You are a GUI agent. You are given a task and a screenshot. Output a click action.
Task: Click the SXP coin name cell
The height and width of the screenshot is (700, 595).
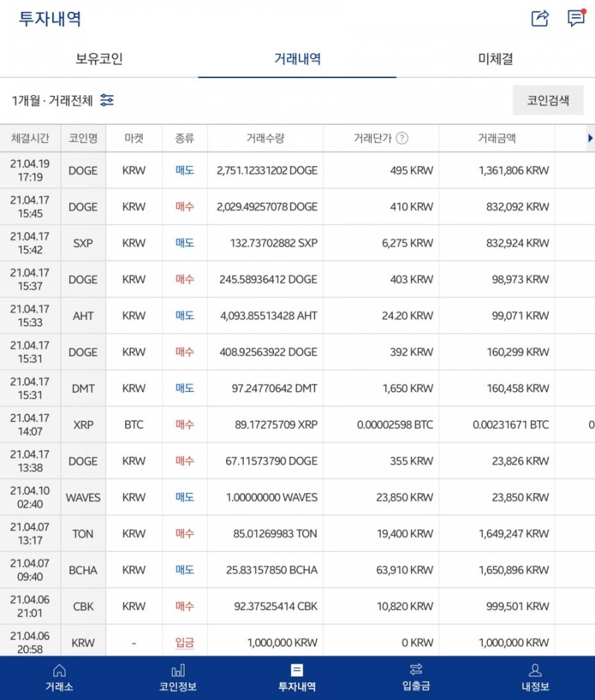(x=83, y=243)
